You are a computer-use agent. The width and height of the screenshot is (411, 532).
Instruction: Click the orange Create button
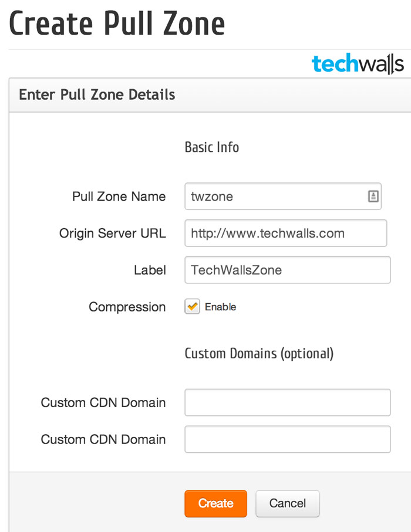(x=215, y=503)
